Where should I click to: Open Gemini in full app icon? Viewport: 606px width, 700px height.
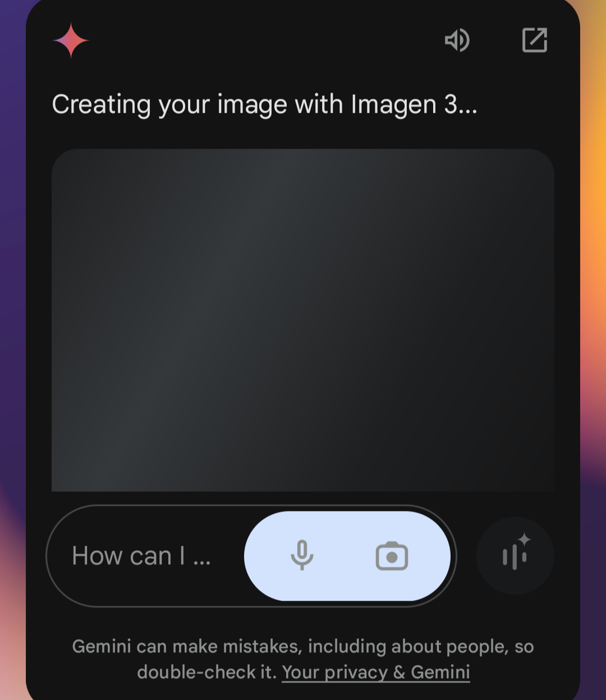(534, 40)
